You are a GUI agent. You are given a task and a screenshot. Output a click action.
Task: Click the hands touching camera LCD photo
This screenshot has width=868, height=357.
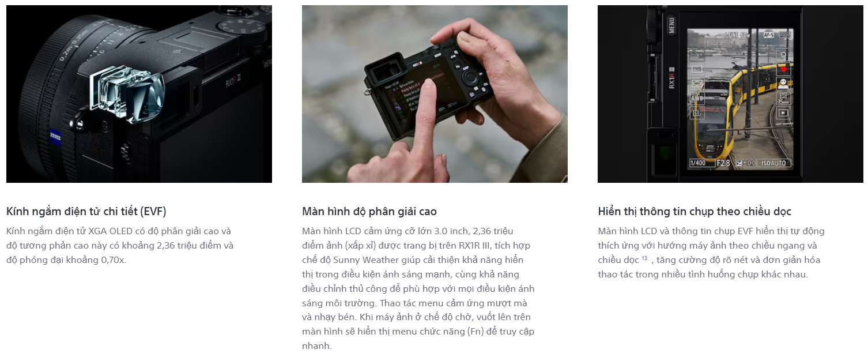pos(435,94)
